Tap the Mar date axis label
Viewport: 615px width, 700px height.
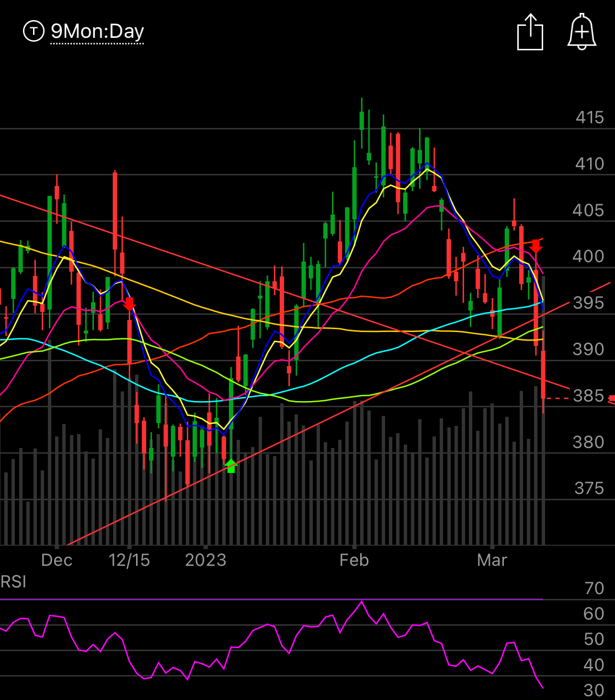click(492, 560)
